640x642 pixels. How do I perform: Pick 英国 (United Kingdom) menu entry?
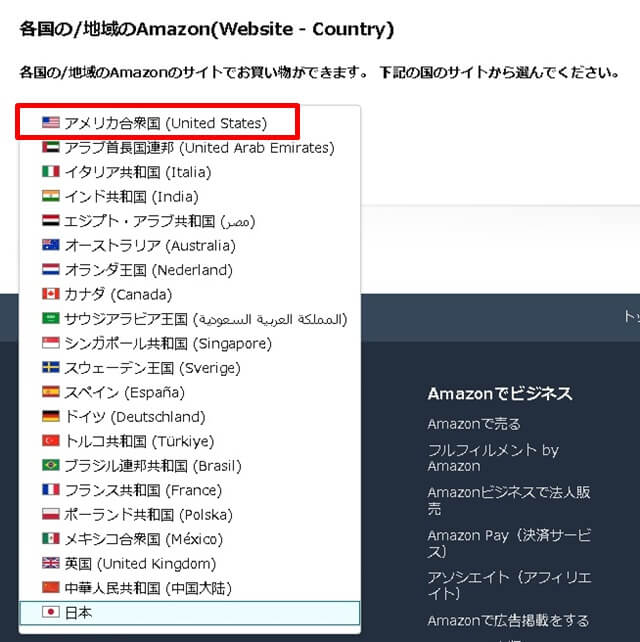140,564
